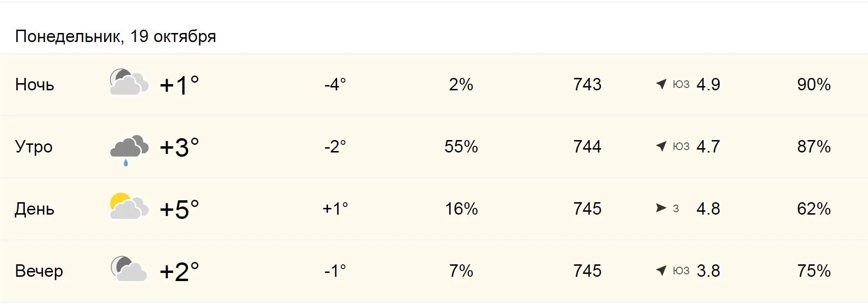Select the День row label

click(x=34, y=209)
